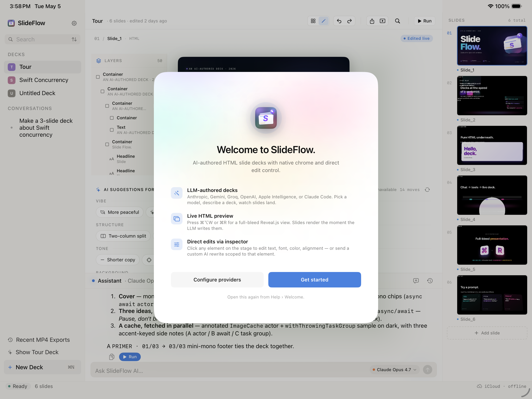Open the Untitled Deck

43,93
